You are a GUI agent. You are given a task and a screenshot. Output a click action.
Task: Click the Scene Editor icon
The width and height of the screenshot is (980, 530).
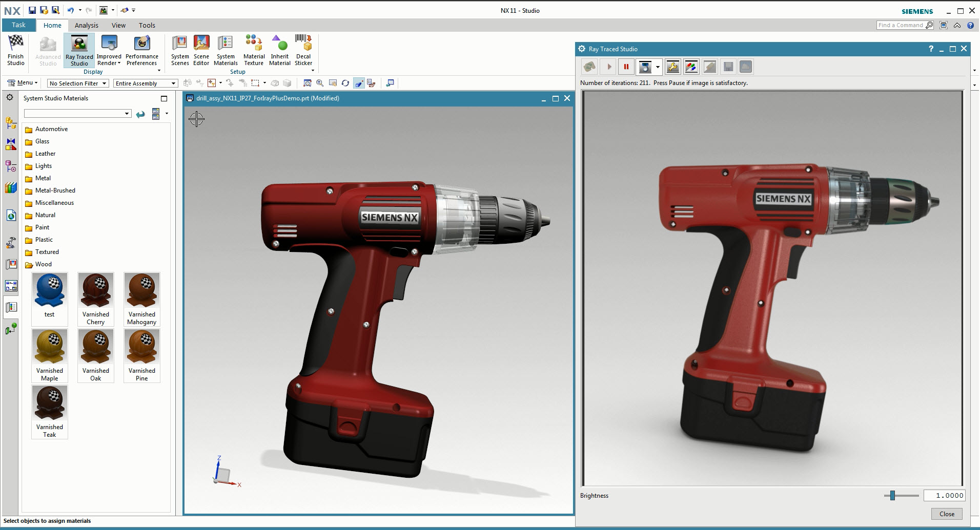pyautogui.click(x=201, y=50)
